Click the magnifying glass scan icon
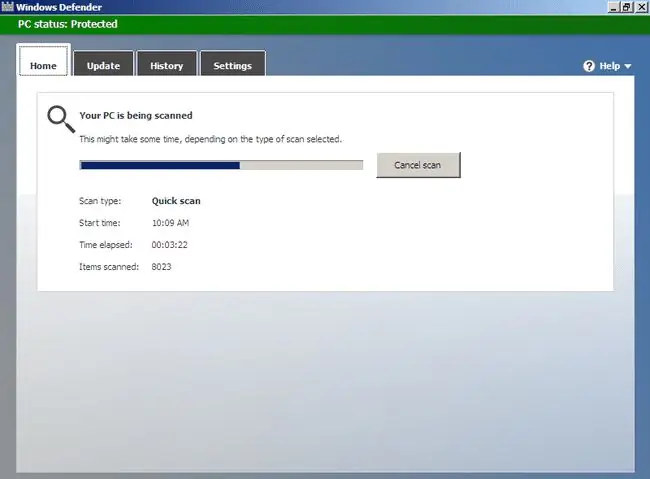 [61, 119]
